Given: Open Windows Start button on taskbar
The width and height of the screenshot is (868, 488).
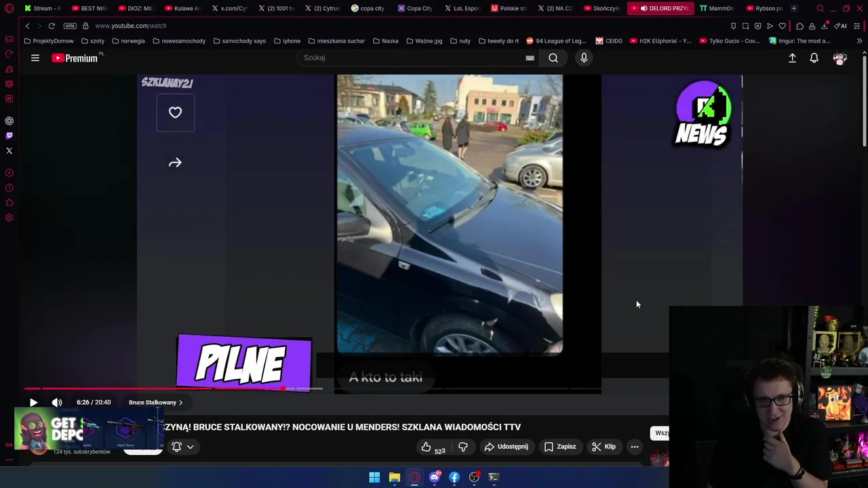Looking at the screenshot, I should 374,478.
